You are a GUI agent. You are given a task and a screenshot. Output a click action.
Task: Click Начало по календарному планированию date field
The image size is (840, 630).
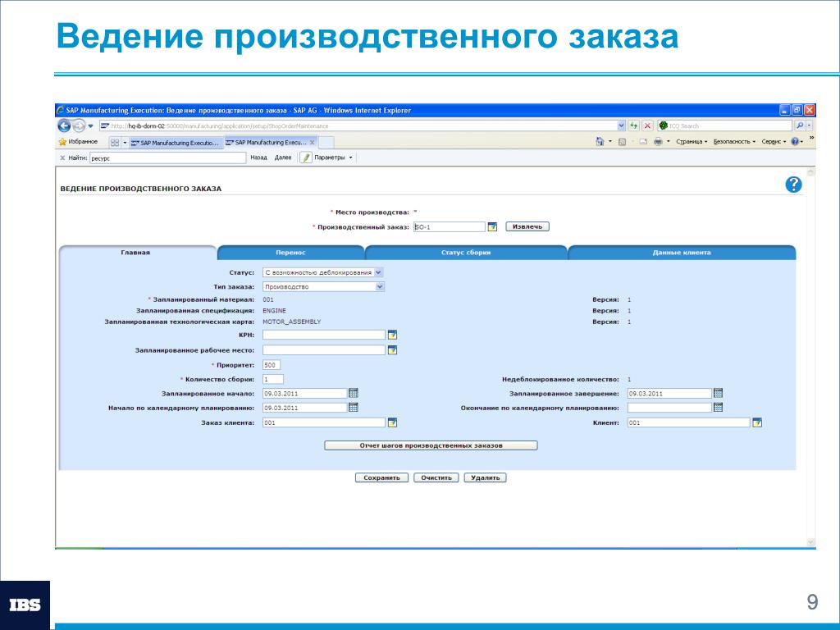tap(305, 408)
